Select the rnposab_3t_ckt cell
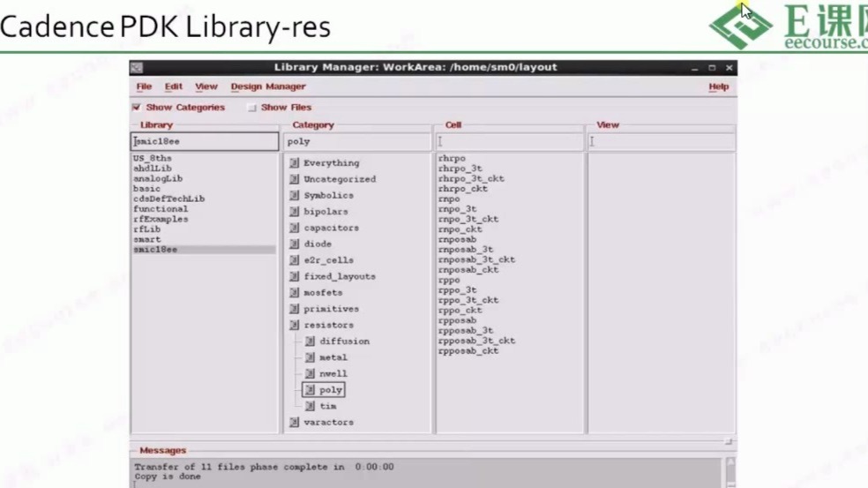868x488 pixels. pyautogui.click(x=476, y=259)
